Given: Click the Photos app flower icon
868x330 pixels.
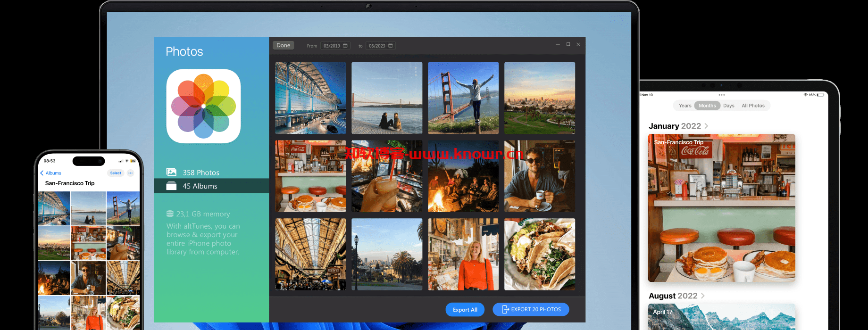Looking at the screenshot, I should pyautogui.click(x=203, y=106).
